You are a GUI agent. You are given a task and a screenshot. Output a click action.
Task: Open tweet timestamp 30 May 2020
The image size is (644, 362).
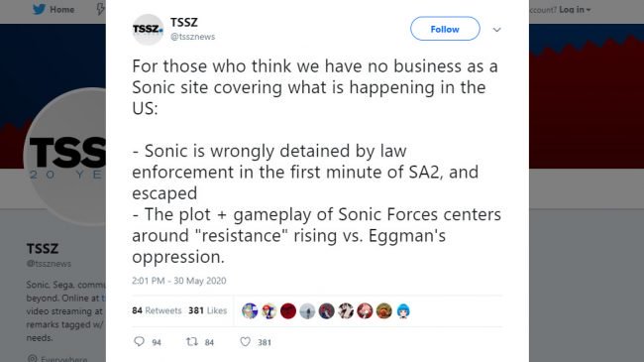tap(178, 281)
